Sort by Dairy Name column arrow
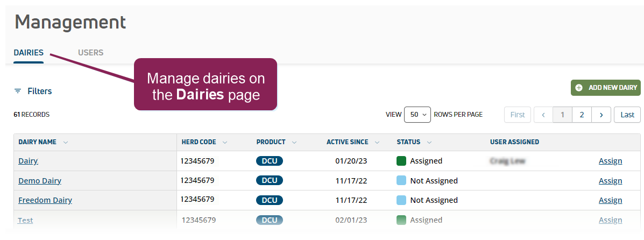 pyautogui.click(x=66, y=143)
